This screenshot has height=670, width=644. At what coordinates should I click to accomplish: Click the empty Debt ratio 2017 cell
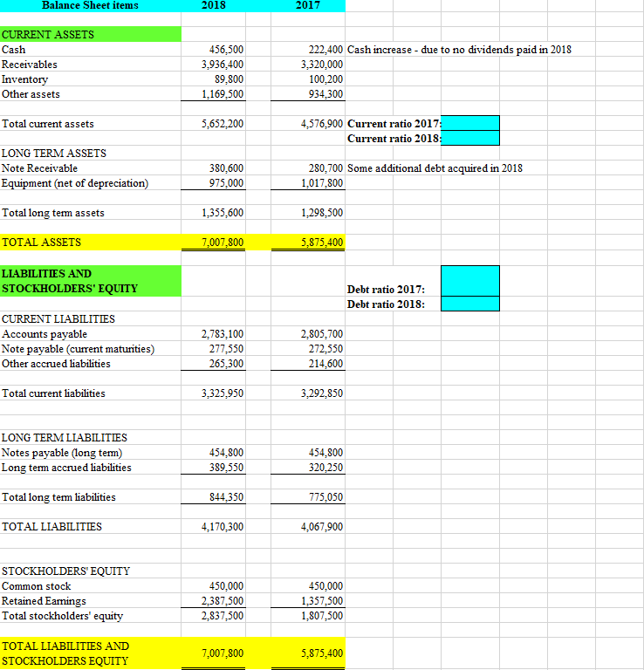[470, 281]
